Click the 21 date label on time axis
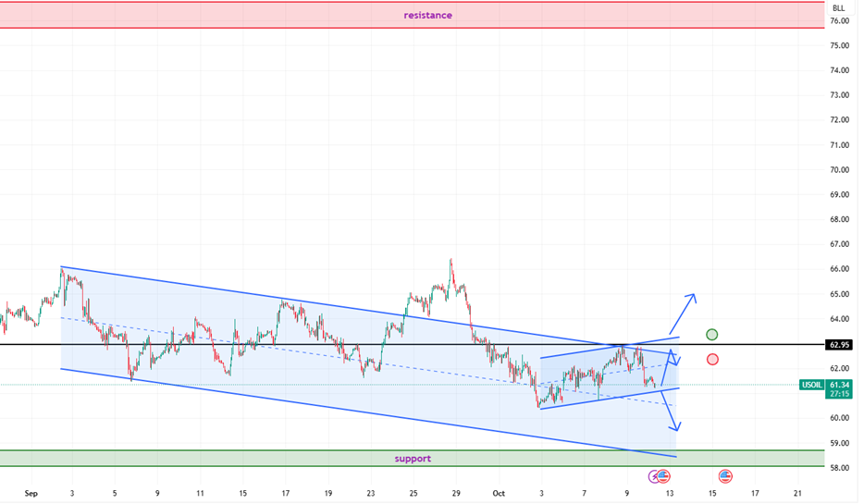The width and height of the screenshot is (864, 504). click(797, 494)
